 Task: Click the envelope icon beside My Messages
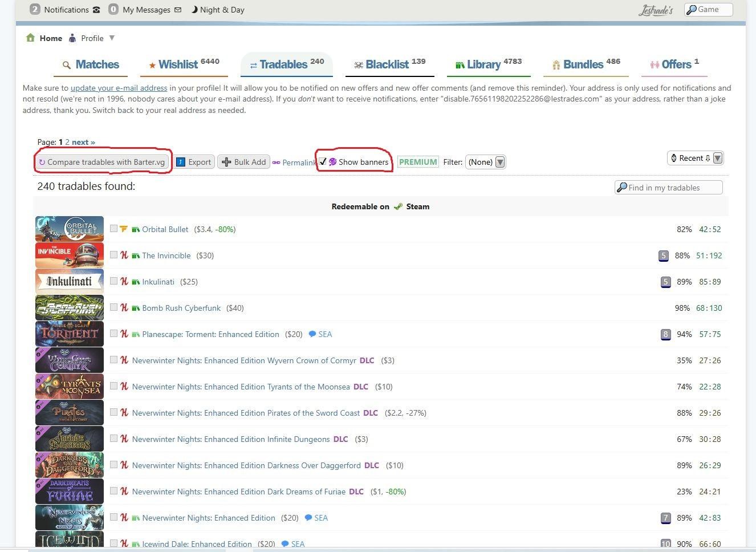pos(178,10)
